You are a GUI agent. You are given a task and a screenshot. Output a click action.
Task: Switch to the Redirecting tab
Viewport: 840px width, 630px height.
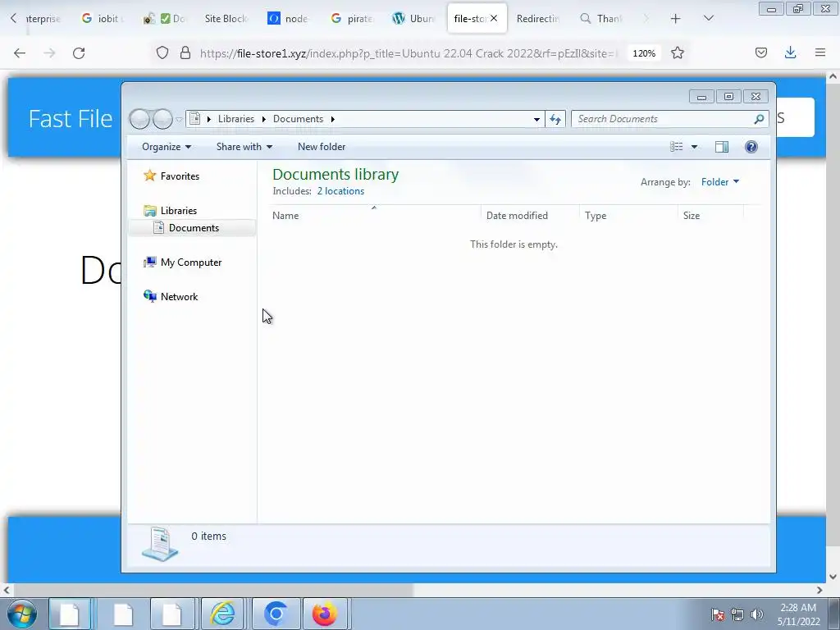click(x=538, y=18)
